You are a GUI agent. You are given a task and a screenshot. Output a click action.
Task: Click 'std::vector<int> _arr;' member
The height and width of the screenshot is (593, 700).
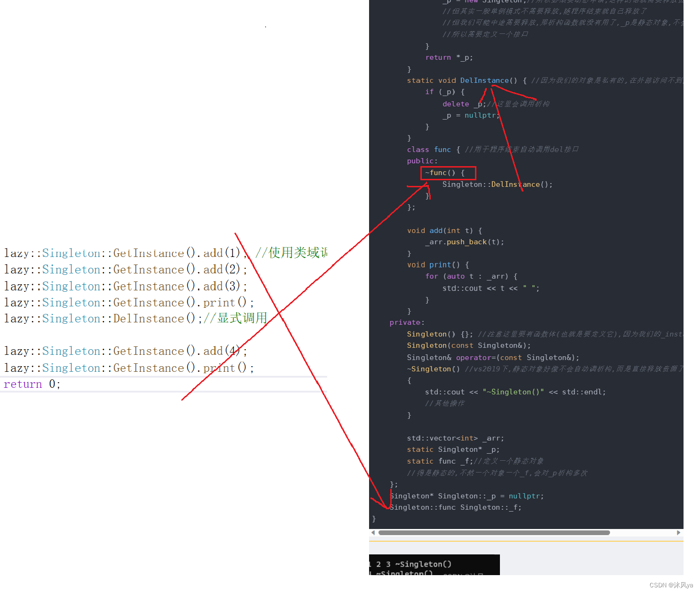coord(456,438)
